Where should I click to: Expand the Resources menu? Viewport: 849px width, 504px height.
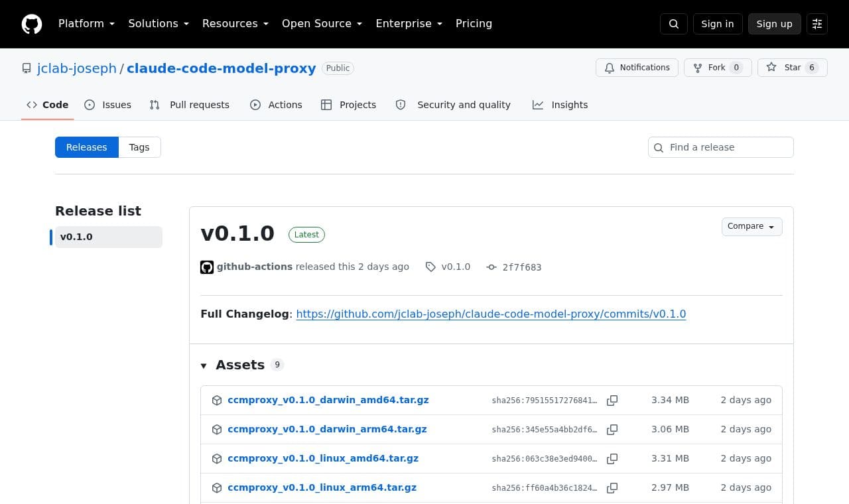[235, 24]
